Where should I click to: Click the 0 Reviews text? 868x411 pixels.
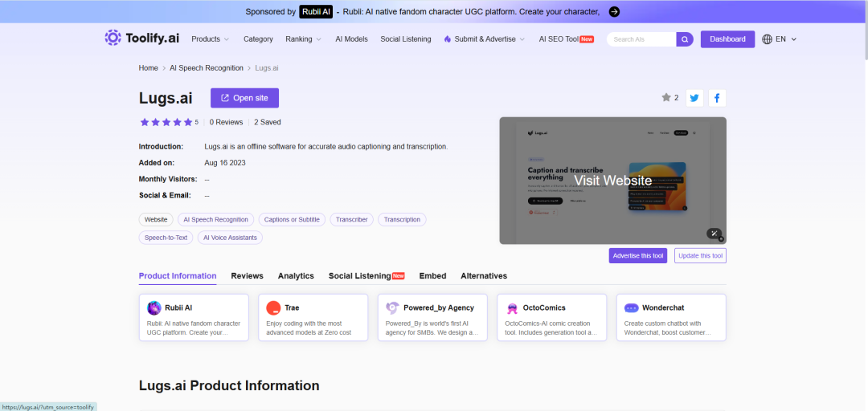click(226, 122)
